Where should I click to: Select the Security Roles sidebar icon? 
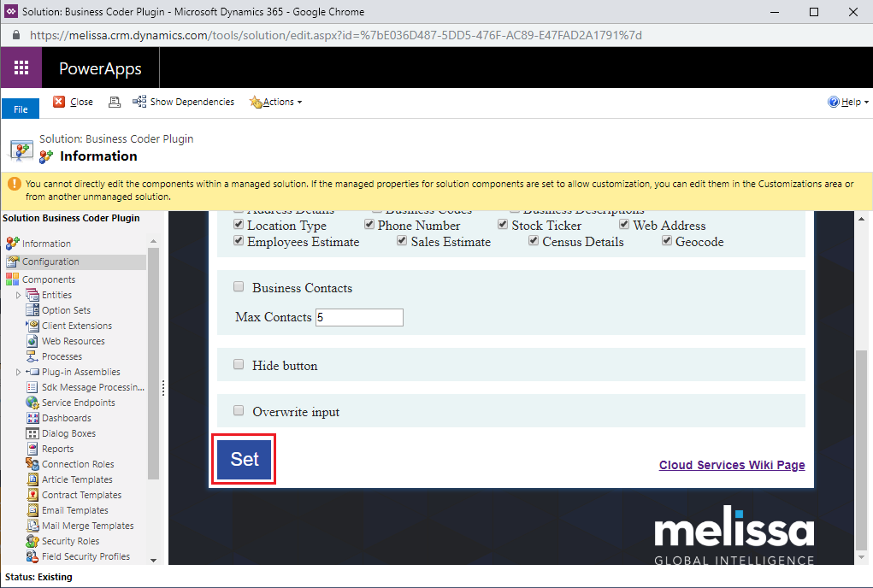tap(32, 541)
